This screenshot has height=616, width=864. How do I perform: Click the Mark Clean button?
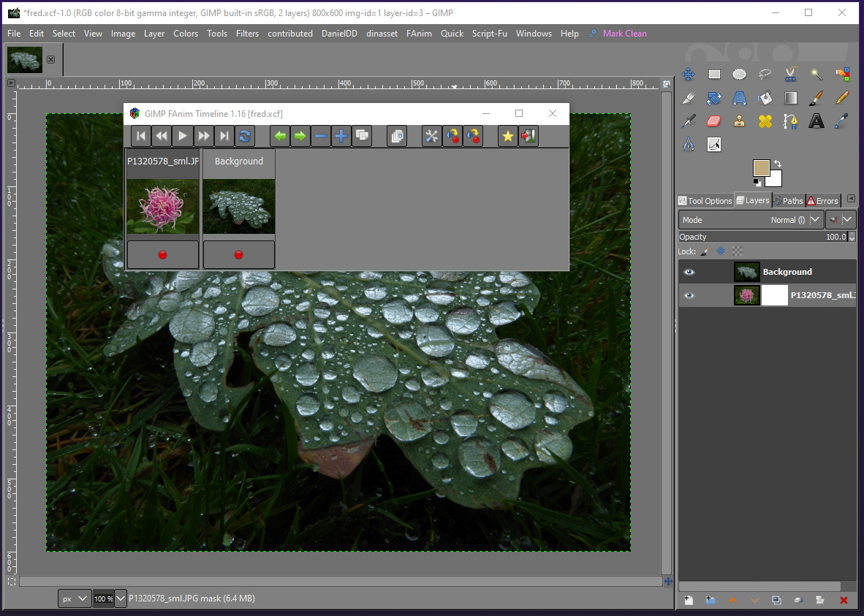click(624, 34)
